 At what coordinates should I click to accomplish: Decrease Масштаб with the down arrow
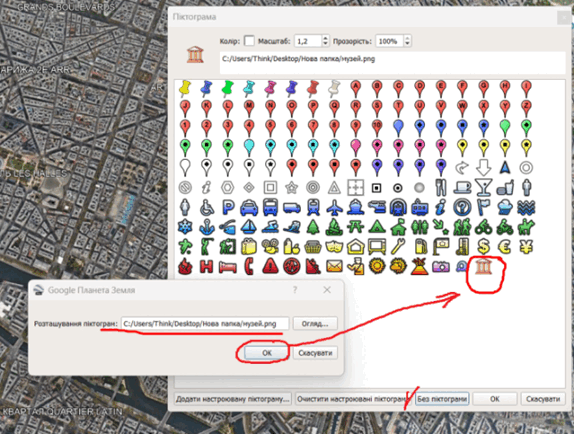[325, 44]
